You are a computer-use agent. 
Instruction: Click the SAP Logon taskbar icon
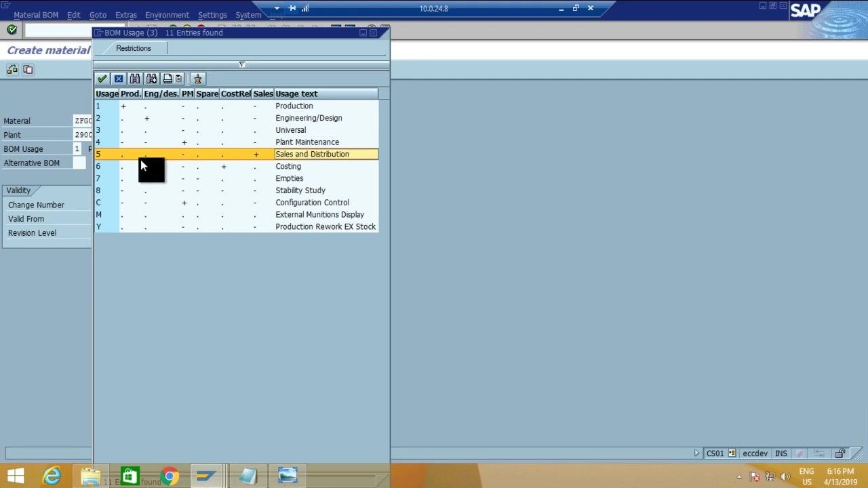pyautogui.click(x=207, y=476)
